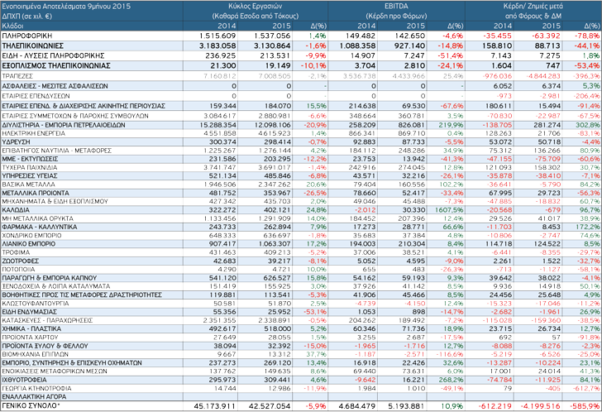Screen dimensions: 602x412
Task: Click the ΧΗΜΙΚΑ - ΠΛΑΣΤΙΚΑ sector label
Action: click(x=31, y=326)
